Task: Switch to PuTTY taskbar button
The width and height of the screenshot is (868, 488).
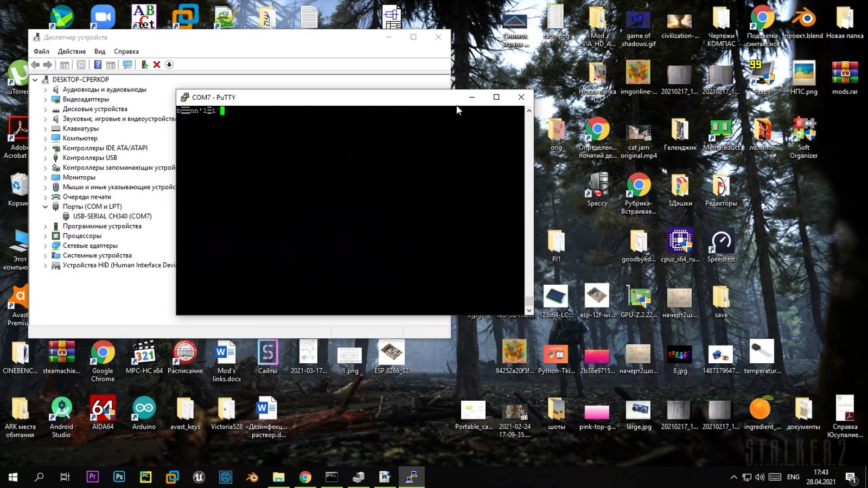Action: click(412, 477)
